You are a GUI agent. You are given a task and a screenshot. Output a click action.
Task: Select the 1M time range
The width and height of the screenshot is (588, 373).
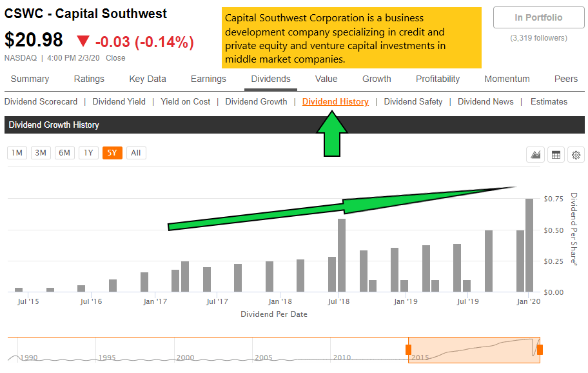[x=17, y=153]
